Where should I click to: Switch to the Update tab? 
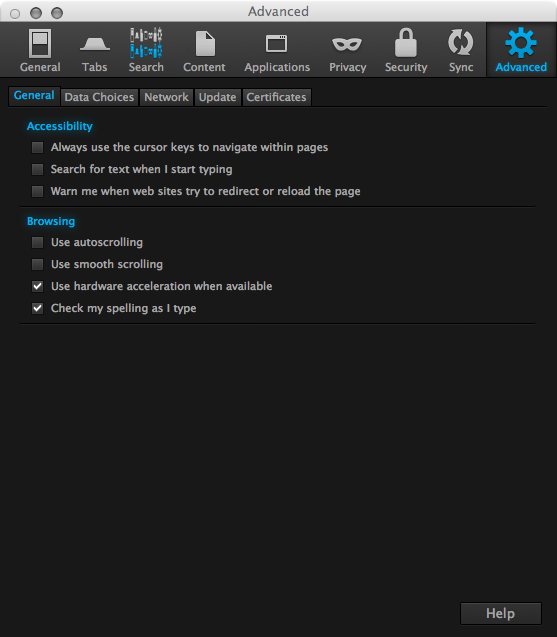coord(218,98)
